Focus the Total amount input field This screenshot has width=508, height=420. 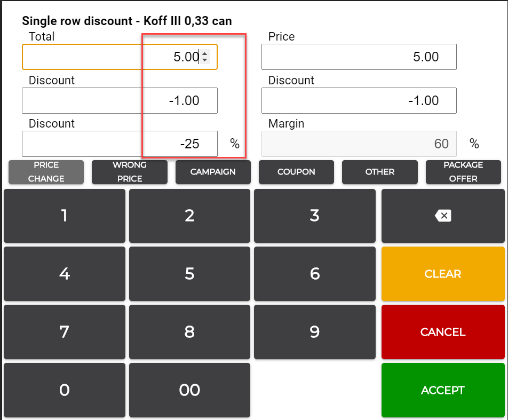coord(107,57)
